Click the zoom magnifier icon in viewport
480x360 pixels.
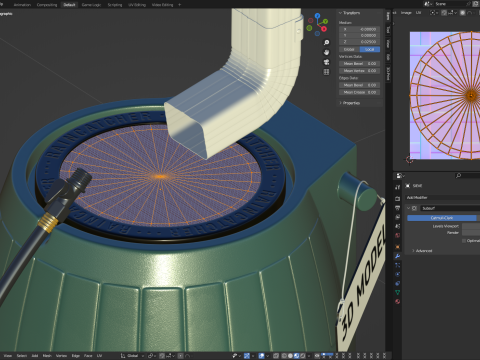click(x=326, y=43)
